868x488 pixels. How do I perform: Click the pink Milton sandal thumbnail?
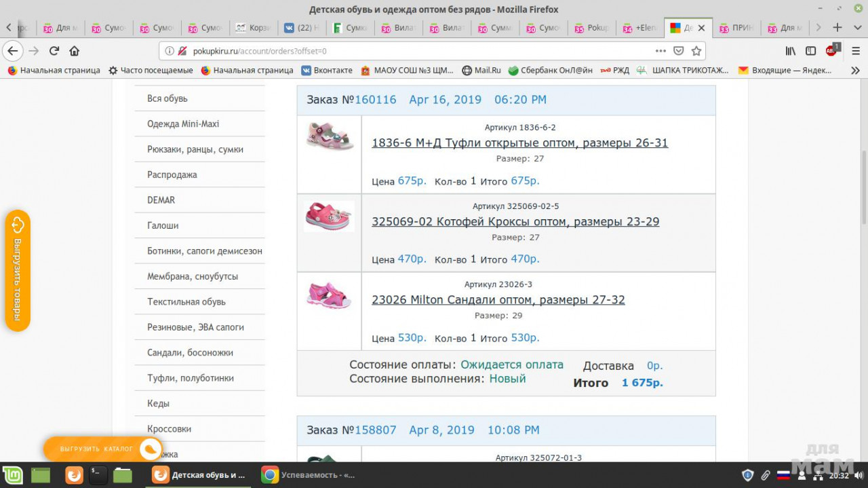329,296
